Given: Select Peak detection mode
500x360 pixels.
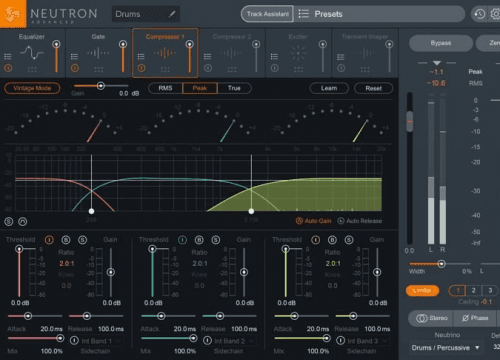Looking at the screenshot, I should (200, 88).
